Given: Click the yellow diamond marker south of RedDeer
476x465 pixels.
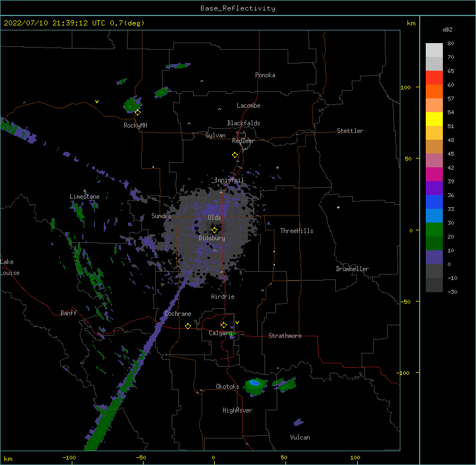Looking at the screenshot, I should 235,155.
